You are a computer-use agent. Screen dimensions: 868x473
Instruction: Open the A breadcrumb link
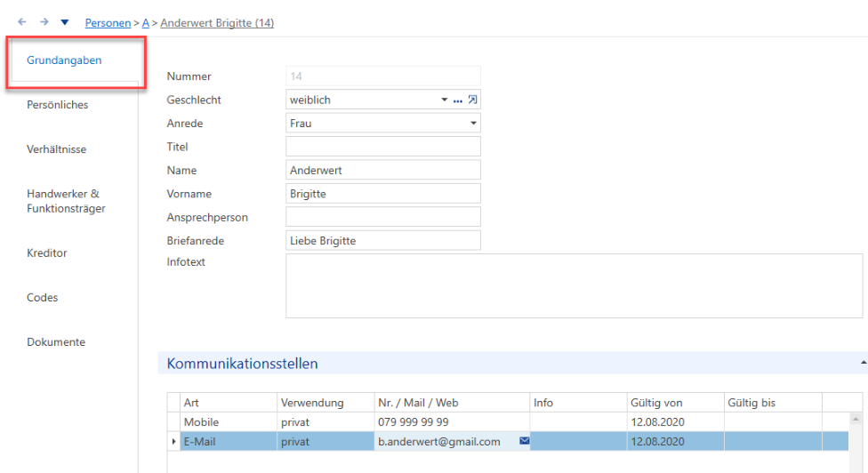[146, 23]
